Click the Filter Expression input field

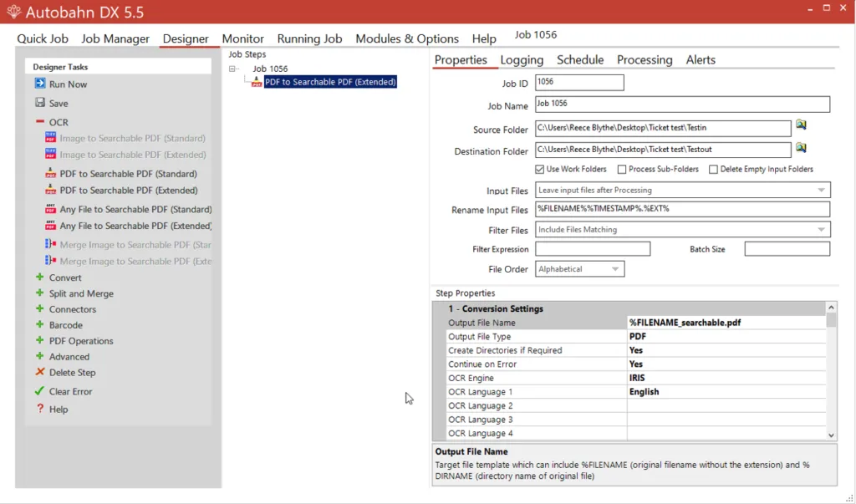[593, 249]
